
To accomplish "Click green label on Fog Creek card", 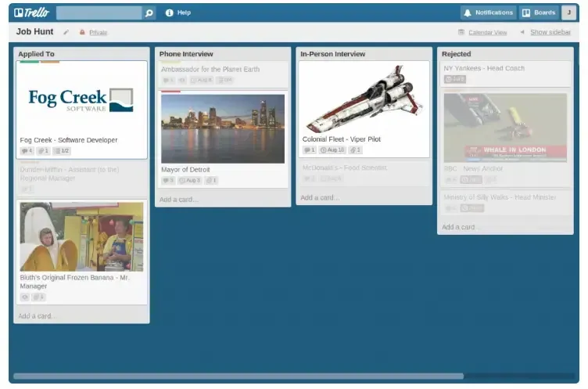I will coord(30,62).
